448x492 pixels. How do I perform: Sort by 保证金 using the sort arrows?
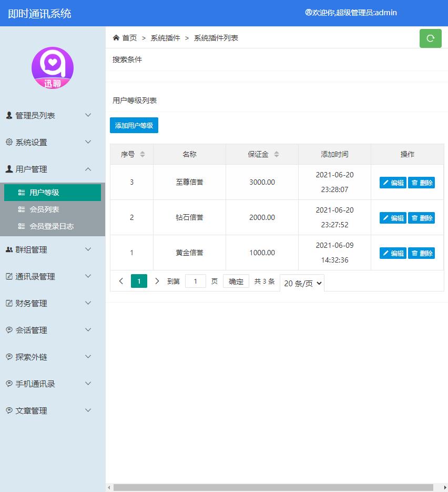point(277,154)
